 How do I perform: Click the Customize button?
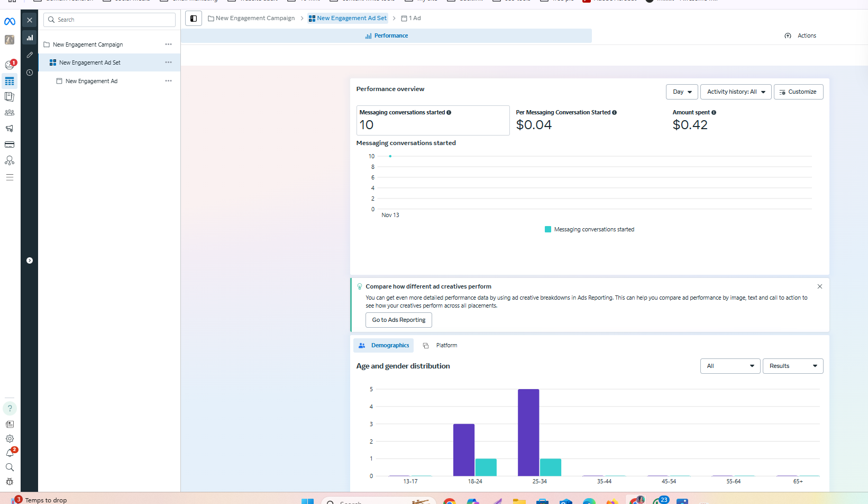point(798,92)
